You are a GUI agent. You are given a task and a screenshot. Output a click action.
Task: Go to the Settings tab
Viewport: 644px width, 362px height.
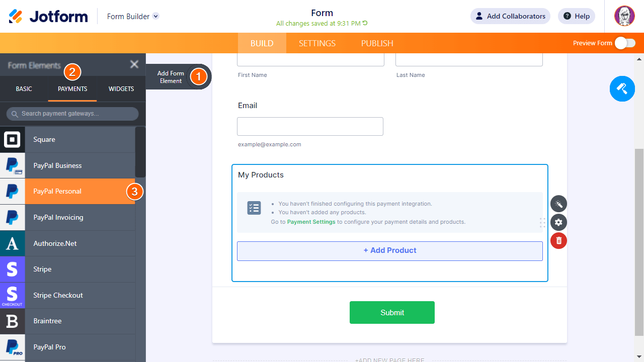tap(317, 43)
